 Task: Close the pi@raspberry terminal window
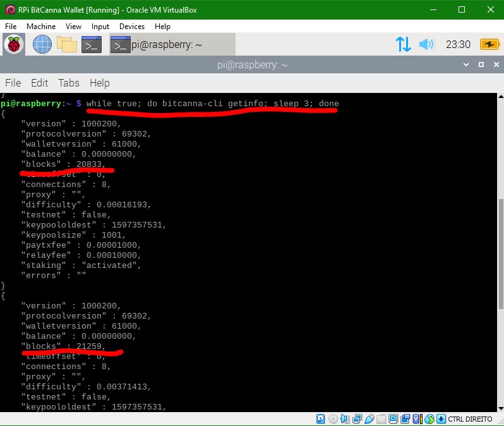point(496,64)
